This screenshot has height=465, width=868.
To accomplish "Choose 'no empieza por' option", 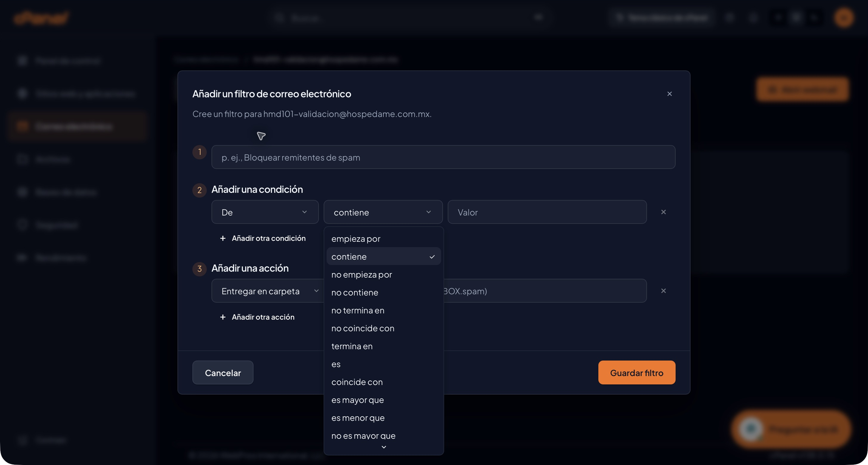I will pos(384,275).
